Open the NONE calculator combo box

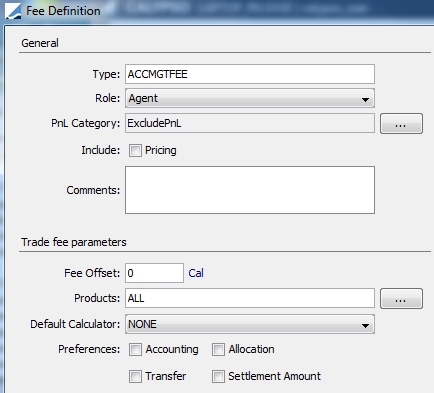point(250,324)
